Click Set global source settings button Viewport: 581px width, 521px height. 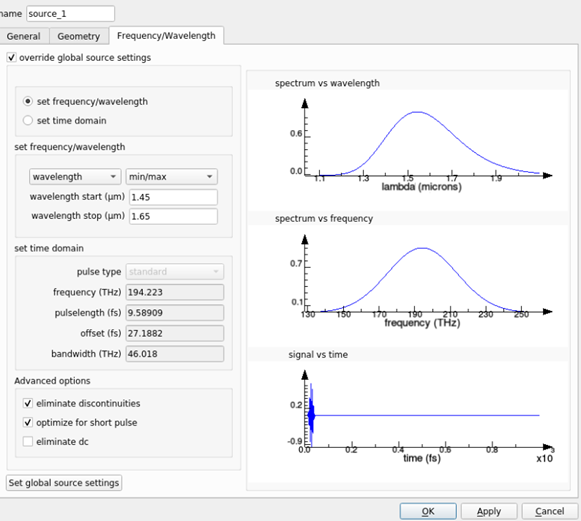pos(64,483)
